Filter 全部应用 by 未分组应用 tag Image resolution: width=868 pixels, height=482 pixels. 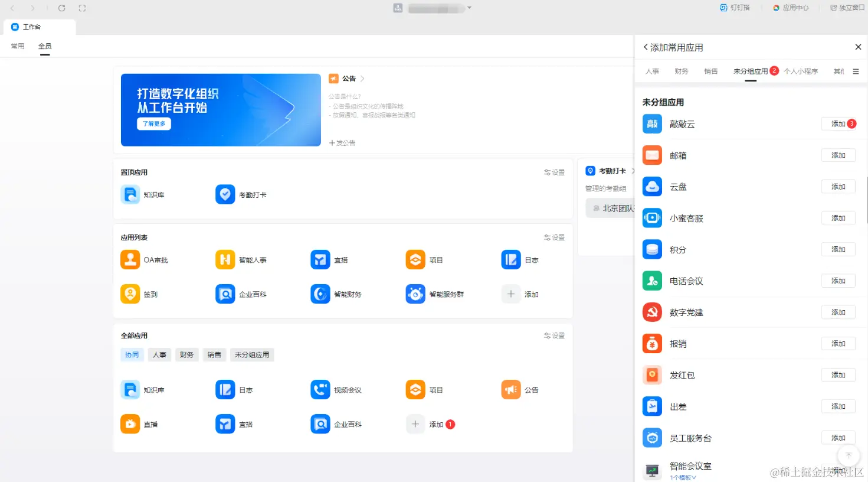[252, 355]
